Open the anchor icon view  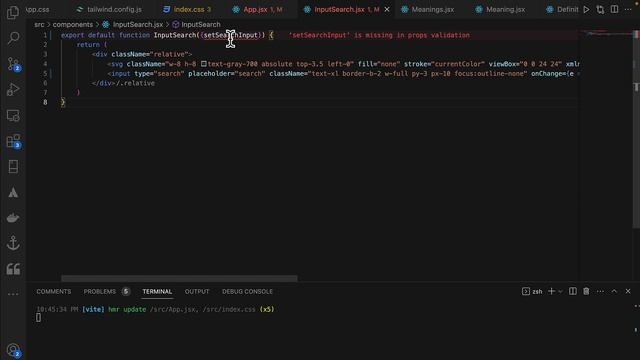point(13,243)
